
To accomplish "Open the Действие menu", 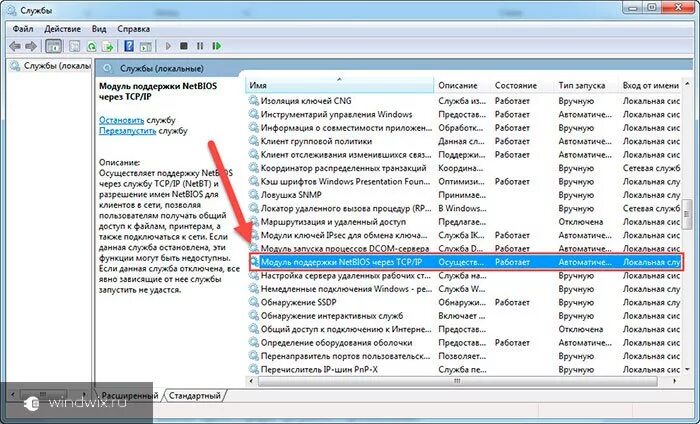I will click(x=62, y=29).
